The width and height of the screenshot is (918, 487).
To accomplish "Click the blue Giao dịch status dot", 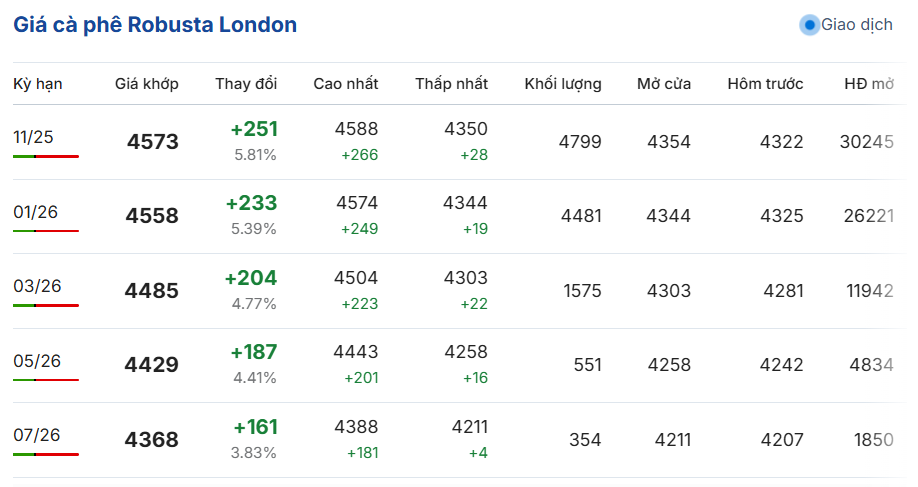I will point(810,25).
